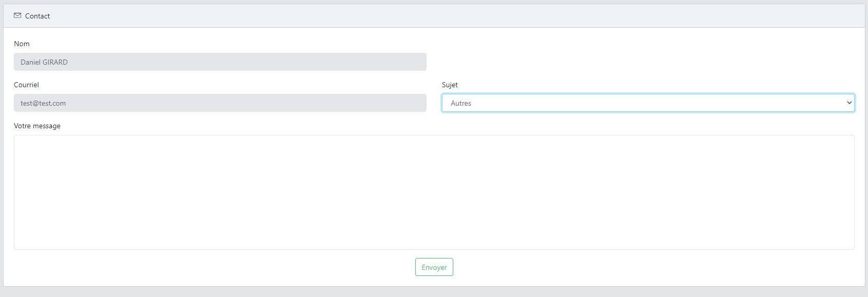868x297 pixels.
Task: Open the Sujet dropdown list
Action: click(x=648, y=103)
